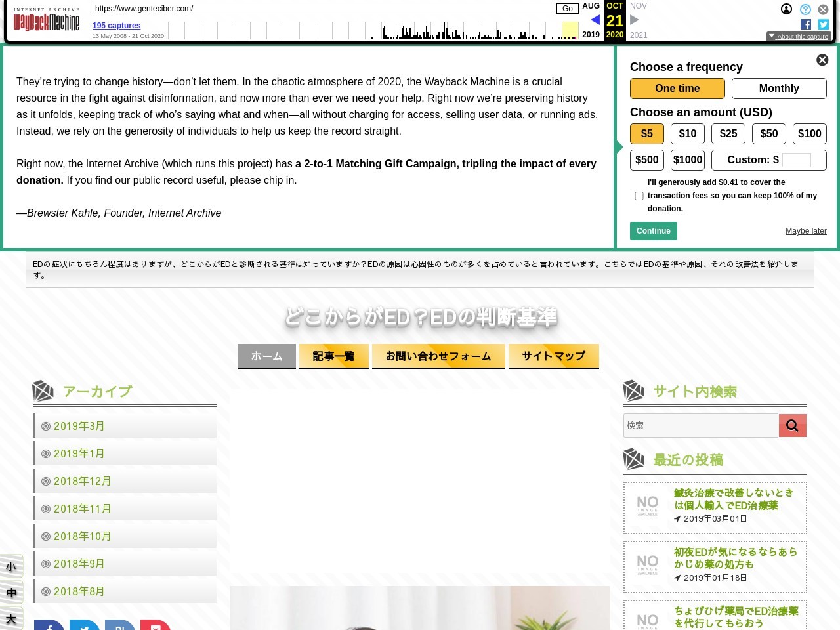Screen dimensions: 840x630
Task: Open the 2019年3月 archive entry
Action: 79,426
